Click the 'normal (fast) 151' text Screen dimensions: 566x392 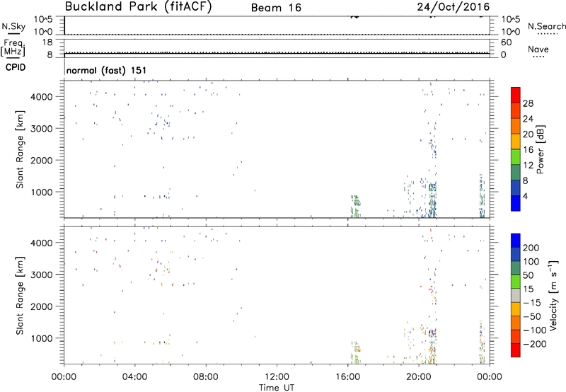click(106, 70)
